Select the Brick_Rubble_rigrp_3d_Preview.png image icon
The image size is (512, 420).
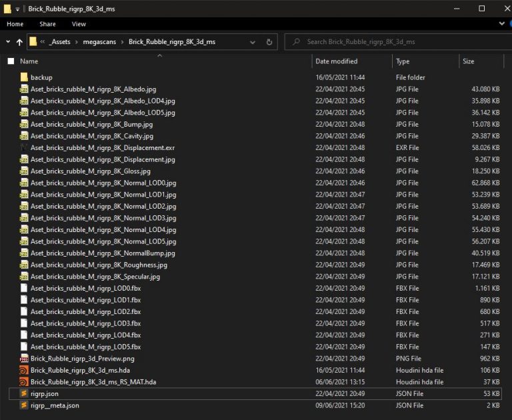tap(25, 359)
